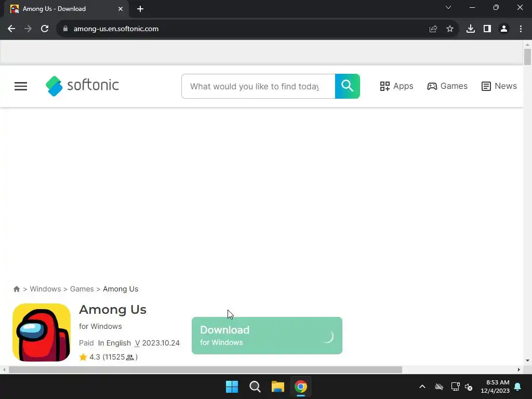
Task: Click the Among Us app icon
Action: click(42, 332)
